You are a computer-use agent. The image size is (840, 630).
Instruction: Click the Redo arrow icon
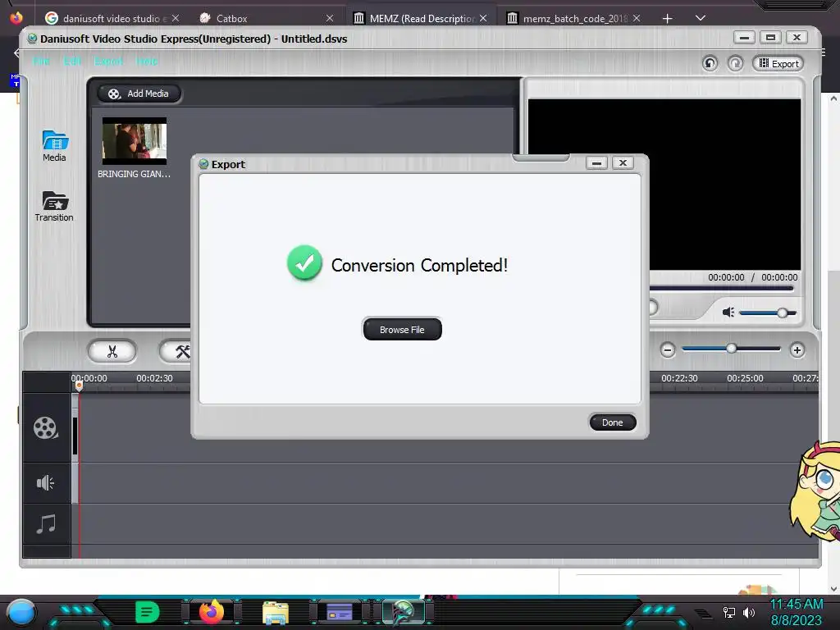click(x=736, y=64)
